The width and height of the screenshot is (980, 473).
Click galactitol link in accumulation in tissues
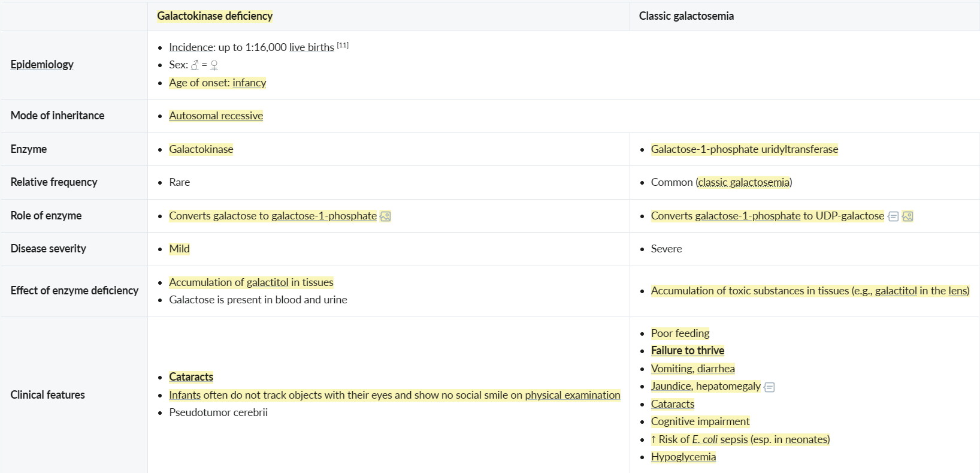267,282
